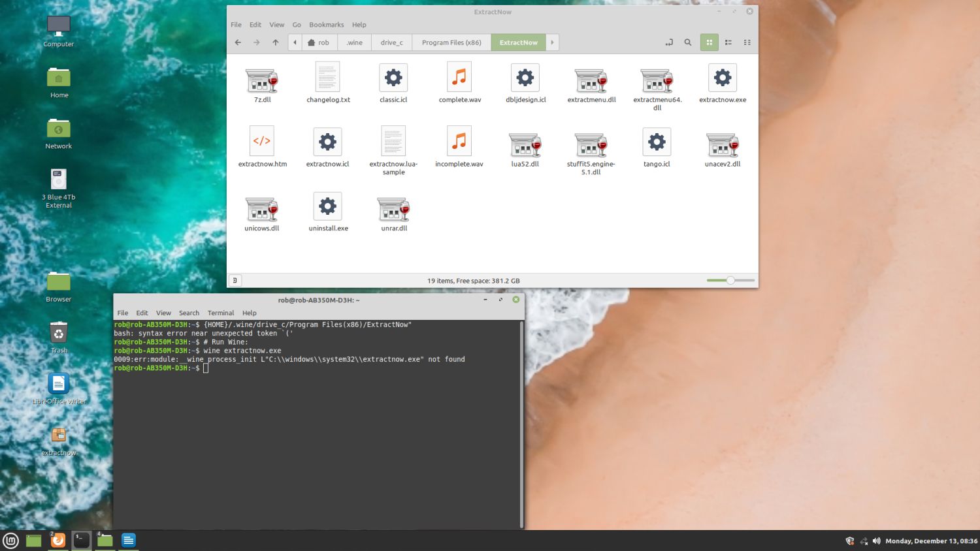Select the extractmenu.dll file
The image size is (980, 551).
tap(591, 80)
